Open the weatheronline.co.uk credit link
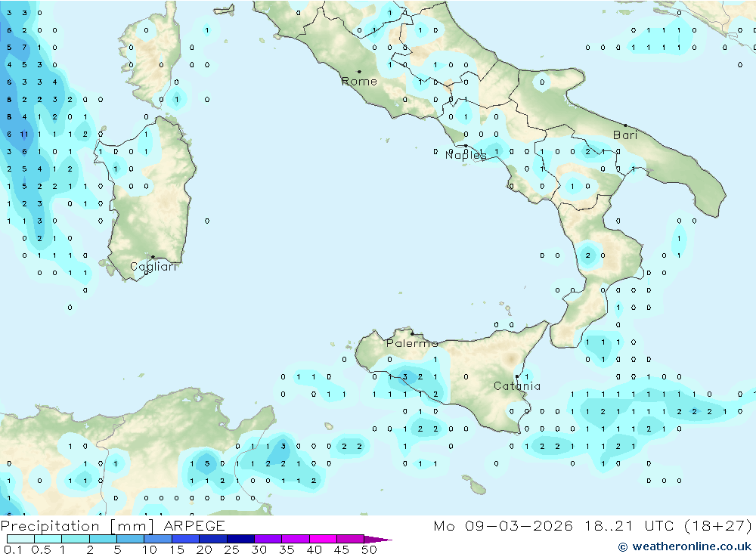The height and width of the screenshot is (554, 756). coord(685,546)
